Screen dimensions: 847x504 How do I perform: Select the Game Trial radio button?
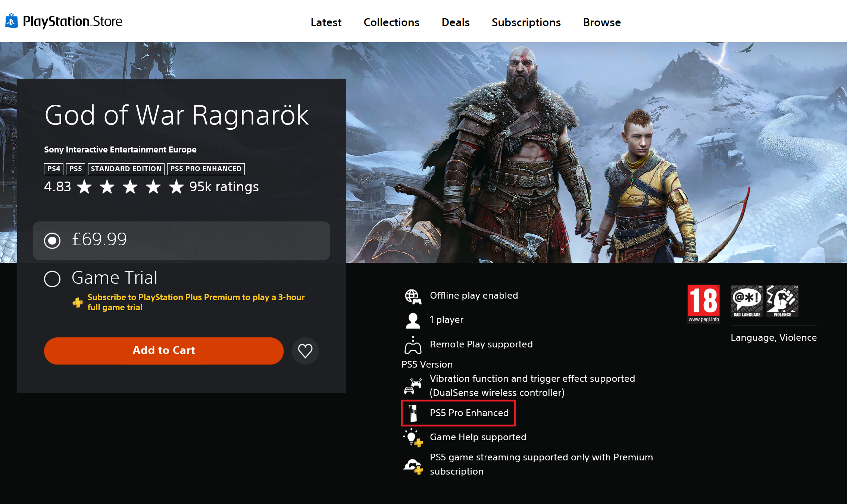(x=52, y=279)
